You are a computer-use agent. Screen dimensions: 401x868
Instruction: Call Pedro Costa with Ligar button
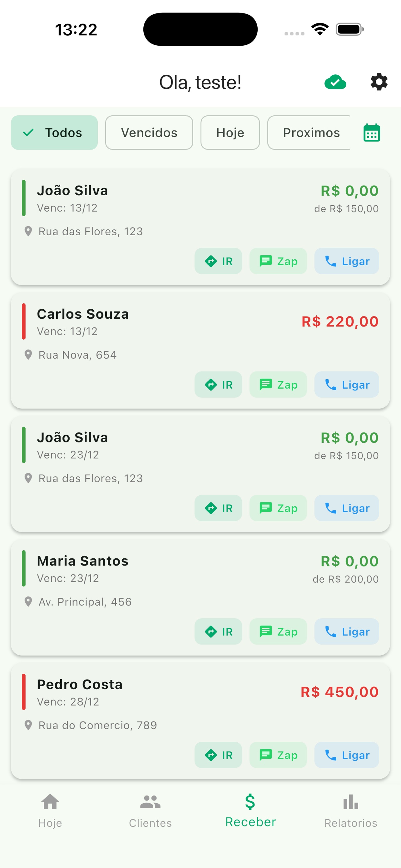(346, 755)
